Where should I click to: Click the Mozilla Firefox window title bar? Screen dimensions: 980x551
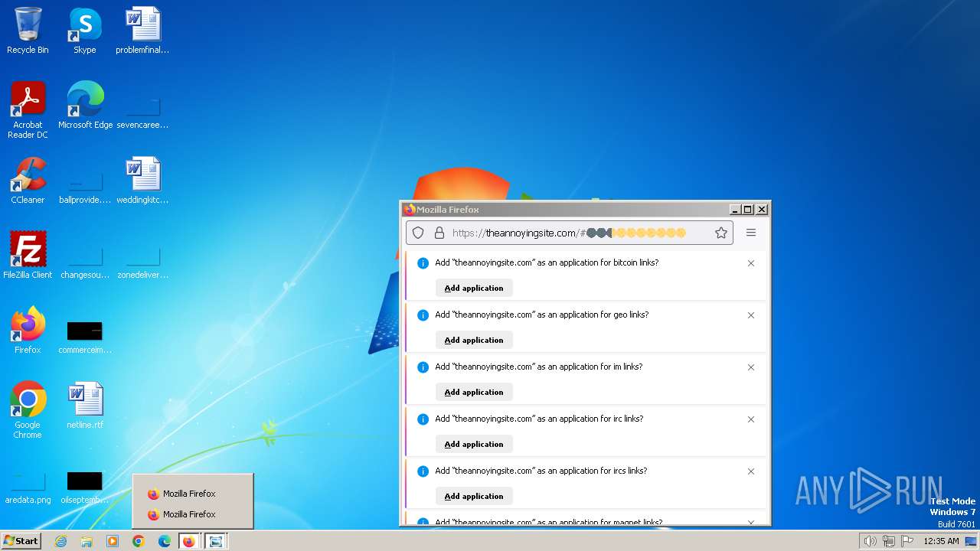point(566,210)
